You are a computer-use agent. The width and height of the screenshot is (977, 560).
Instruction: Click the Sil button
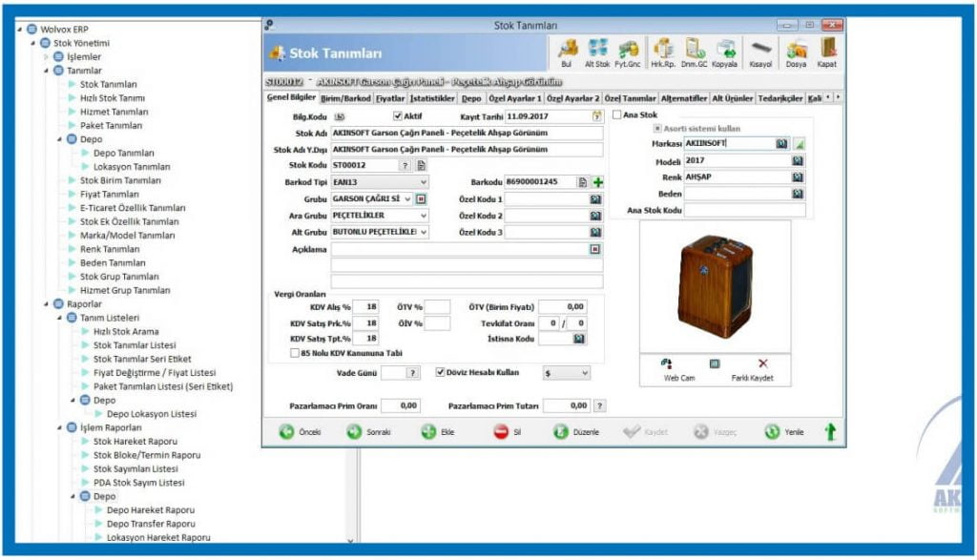[x=508, y=431]
